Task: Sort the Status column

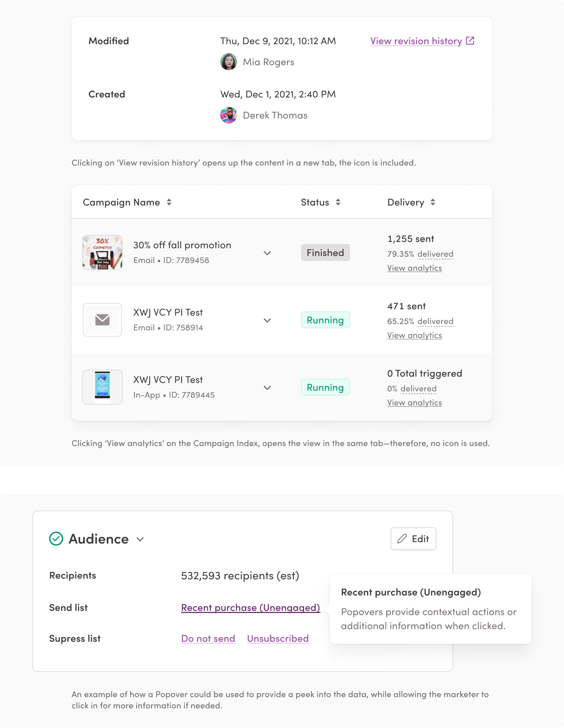Action: (338, 202)
